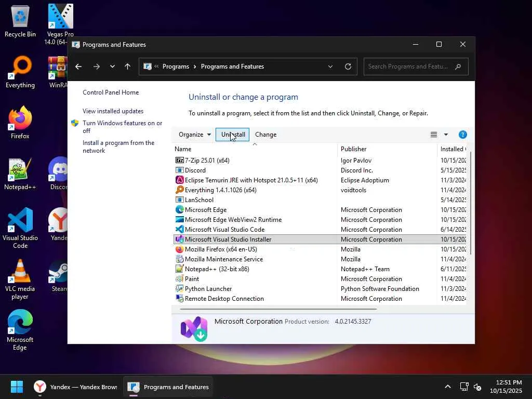Open View installed updates link
This screenshot has height=399, width=532.
[x=113, y=111]
